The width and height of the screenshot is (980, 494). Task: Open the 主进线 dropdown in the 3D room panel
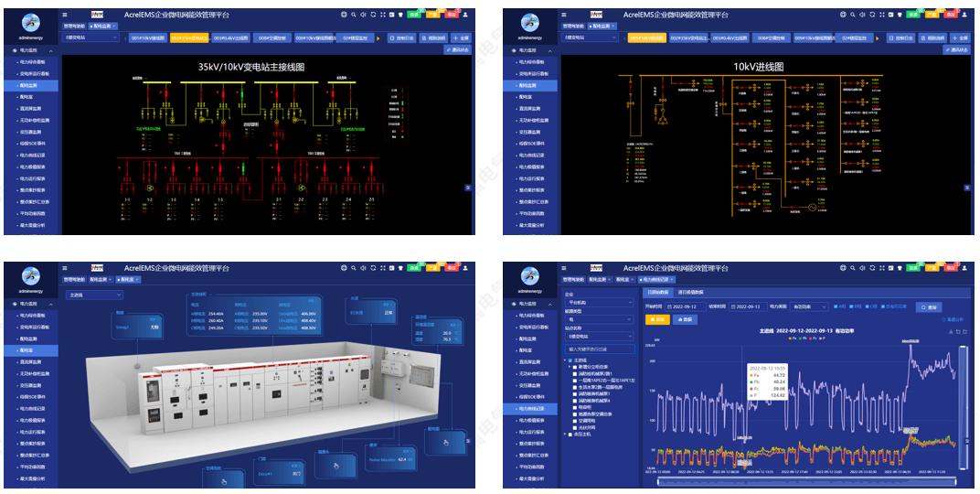(x=93, y=295)
